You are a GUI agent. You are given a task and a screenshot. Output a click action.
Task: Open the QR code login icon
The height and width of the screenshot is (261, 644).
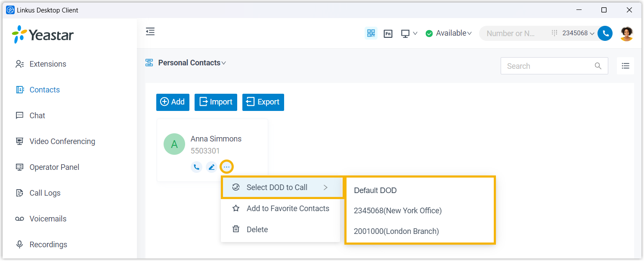coord(371,33)
